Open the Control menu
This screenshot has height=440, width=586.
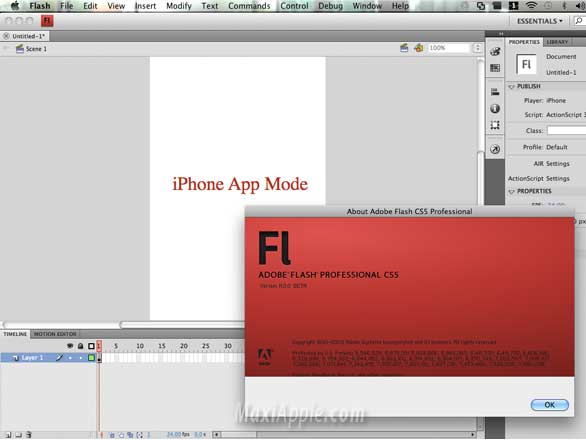(x=294, y=6)
